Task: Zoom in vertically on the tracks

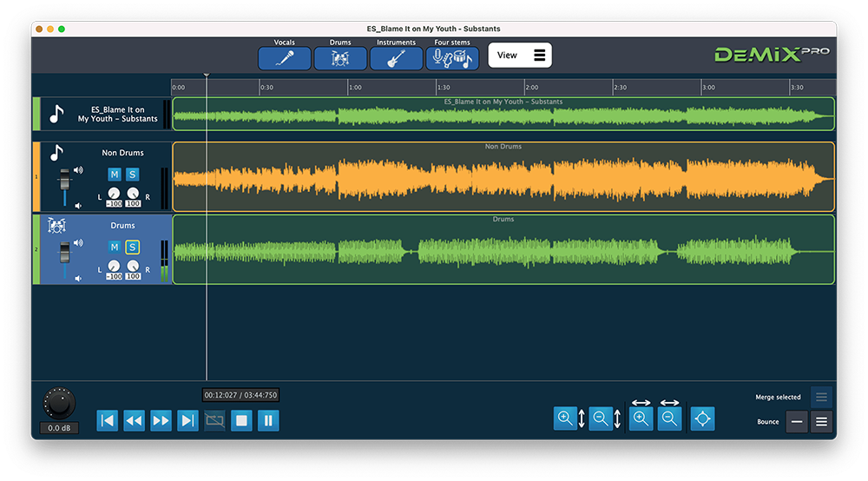Action: pyautogui.click(x=566, y=419)
